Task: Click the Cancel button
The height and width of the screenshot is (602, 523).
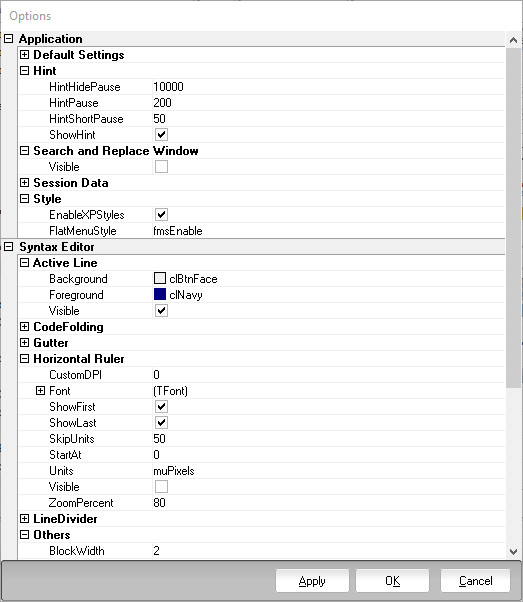Action: 475,581
